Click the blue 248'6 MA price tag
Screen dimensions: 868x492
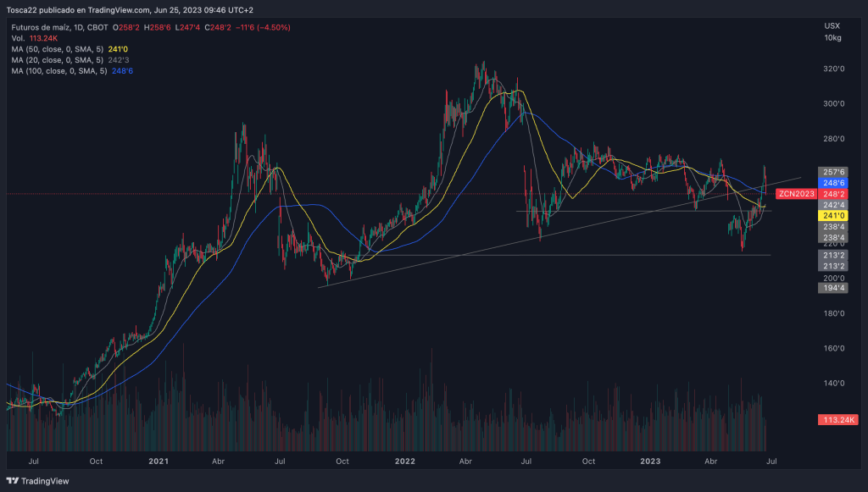(832, 183)
